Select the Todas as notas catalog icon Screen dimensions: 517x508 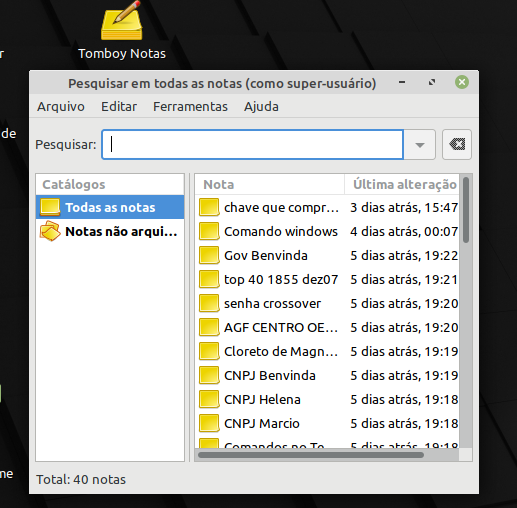point(50,207)
